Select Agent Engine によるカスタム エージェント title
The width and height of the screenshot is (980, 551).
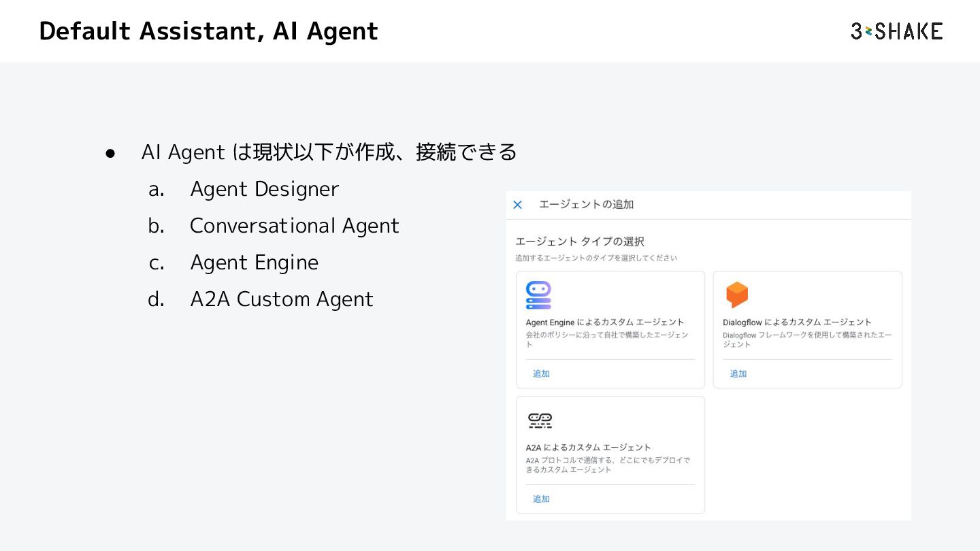(x=604, y=322)
